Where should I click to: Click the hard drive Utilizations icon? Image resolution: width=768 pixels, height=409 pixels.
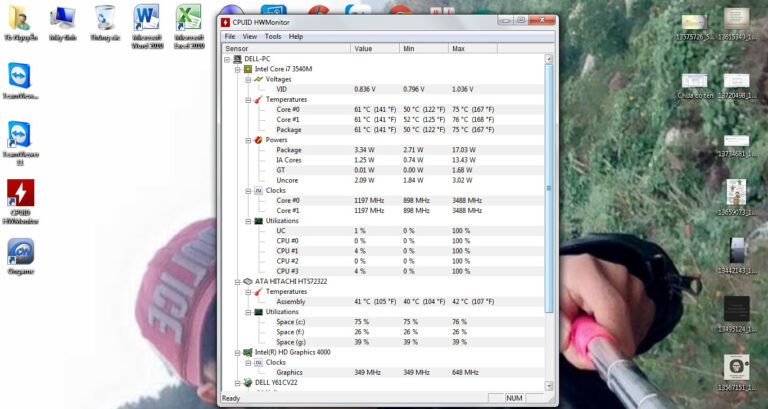(x=259, y=312)
